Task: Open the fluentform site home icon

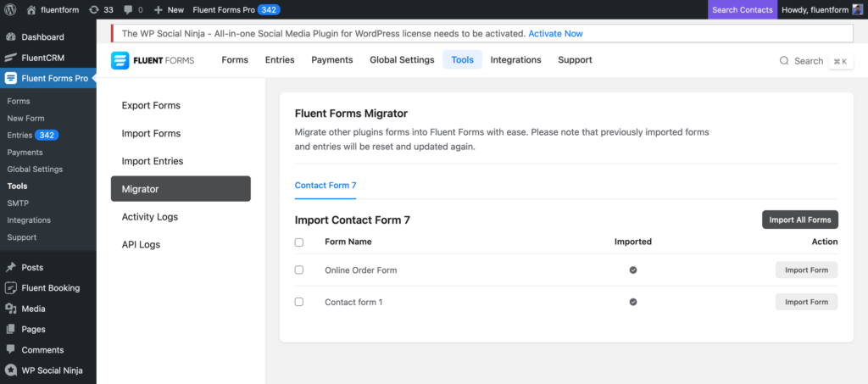Action: pos(31,9)
